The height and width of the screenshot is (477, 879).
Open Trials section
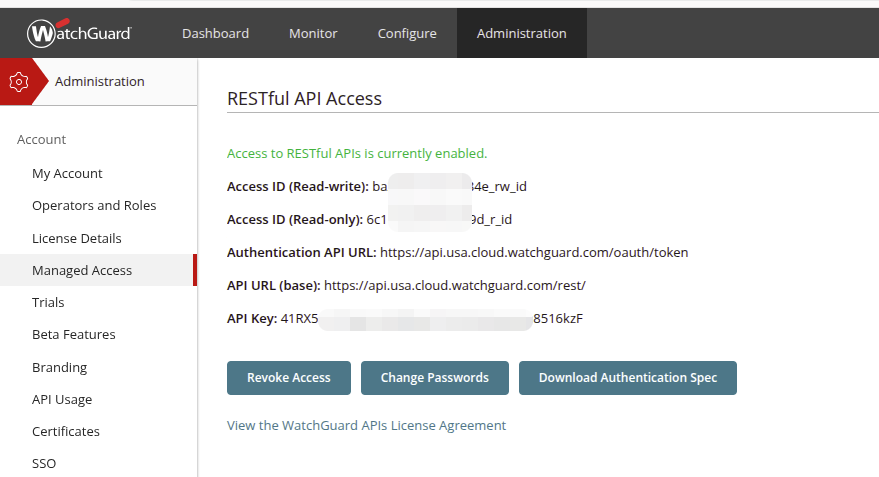coord(48,303)
